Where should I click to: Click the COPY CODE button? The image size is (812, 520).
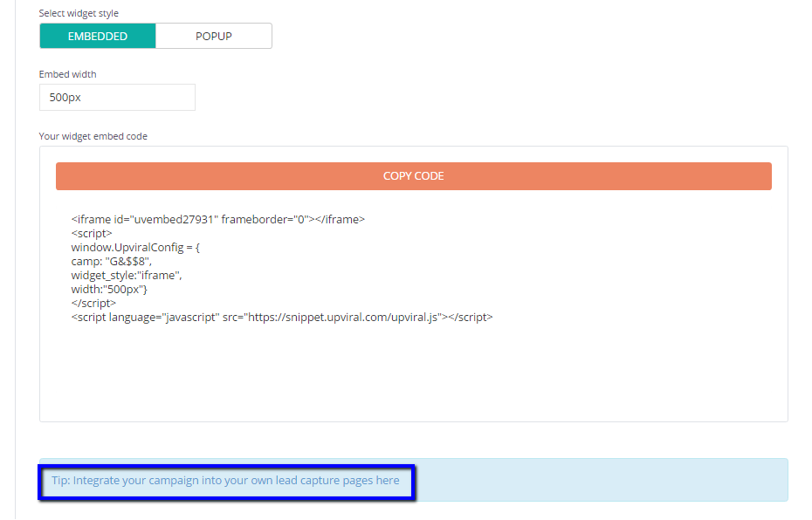(x=413, y=176)
